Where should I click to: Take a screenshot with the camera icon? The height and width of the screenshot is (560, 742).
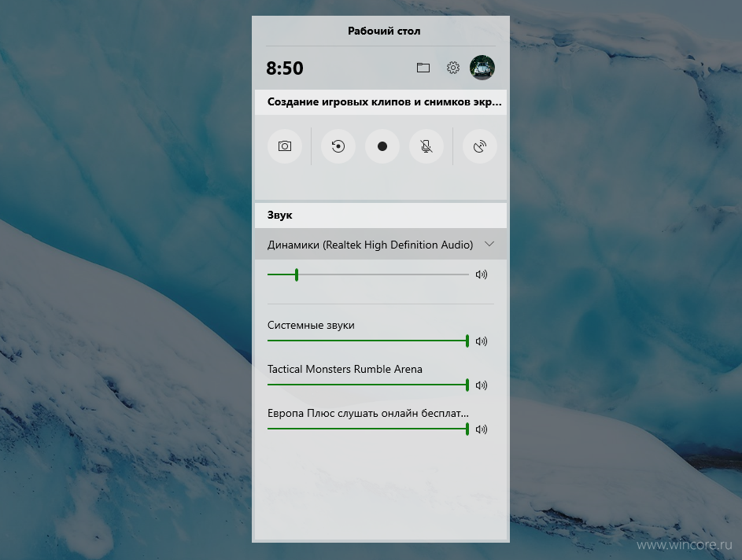[x=284, y=146]
